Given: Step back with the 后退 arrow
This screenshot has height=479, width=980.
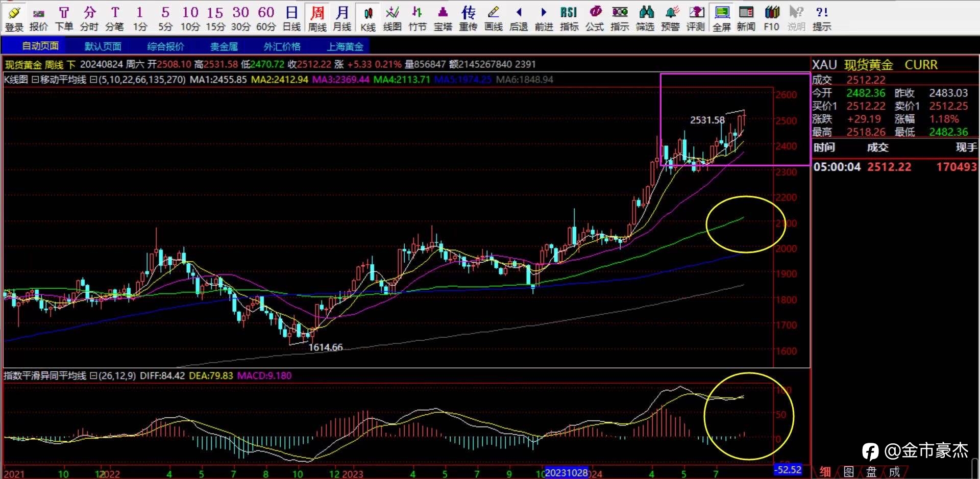Looking at the screenshot, I should [519, 18].
